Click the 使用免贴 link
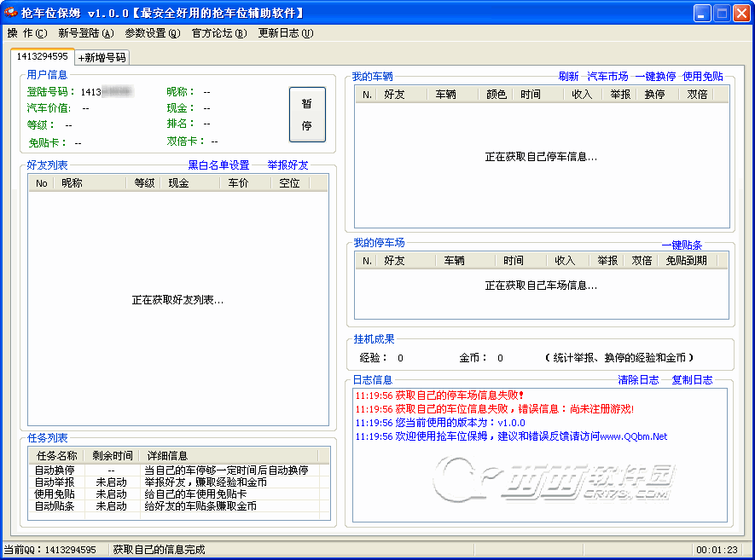This screenshot has height=560, width=755. [x=702, y=77]
